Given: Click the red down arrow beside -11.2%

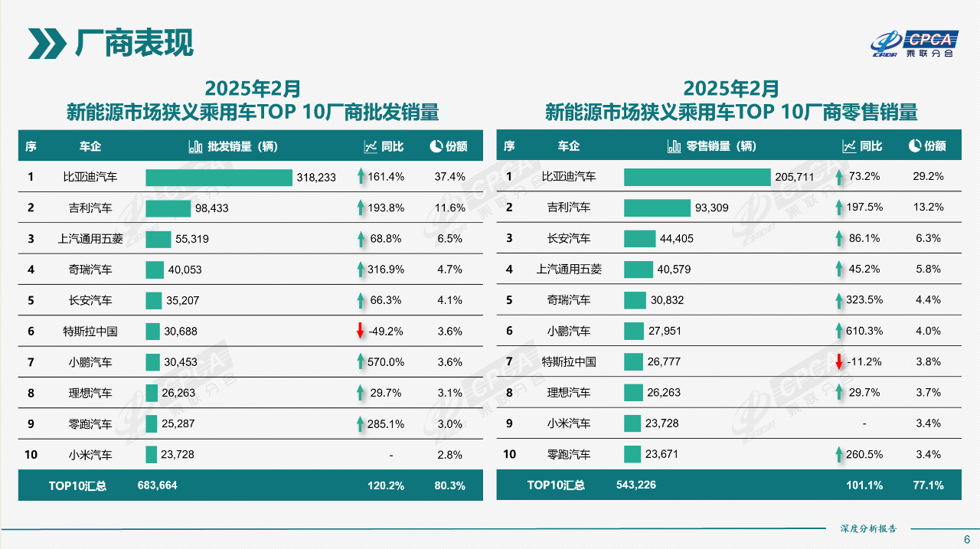Looking at the screenshot, I should coord(839,361).
